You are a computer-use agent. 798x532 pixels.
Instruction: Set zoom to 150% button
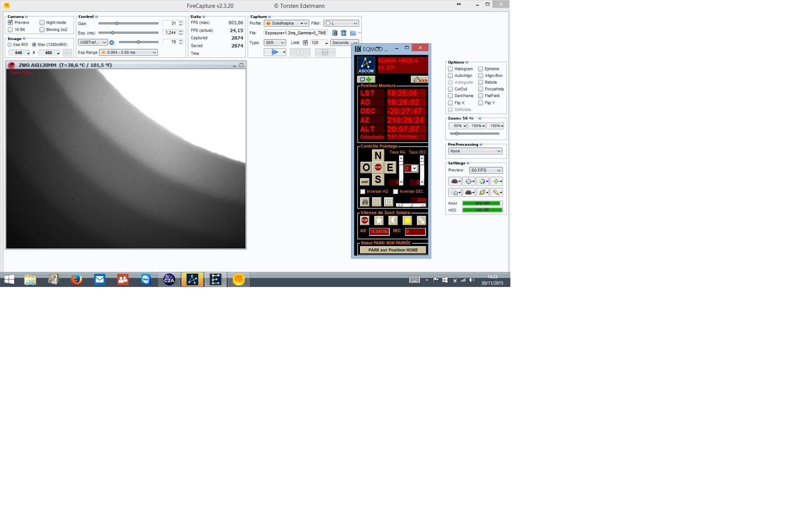point(495,126)
